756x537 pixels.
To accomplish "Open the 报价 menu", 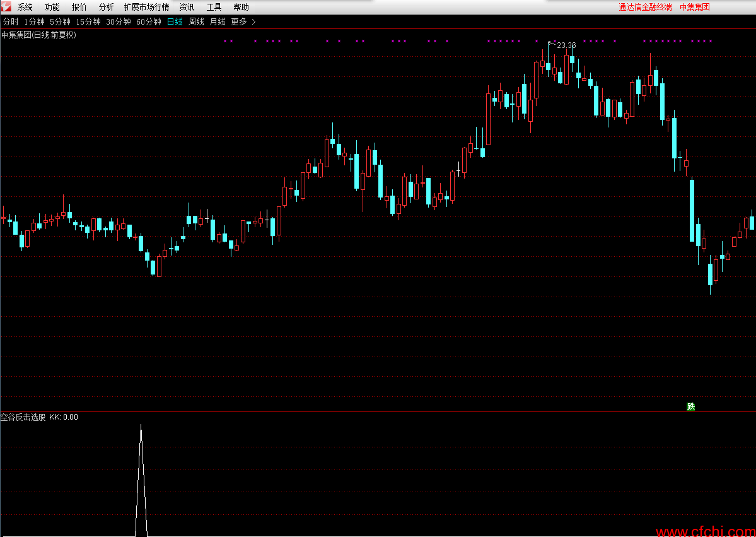I will (79, 7).
